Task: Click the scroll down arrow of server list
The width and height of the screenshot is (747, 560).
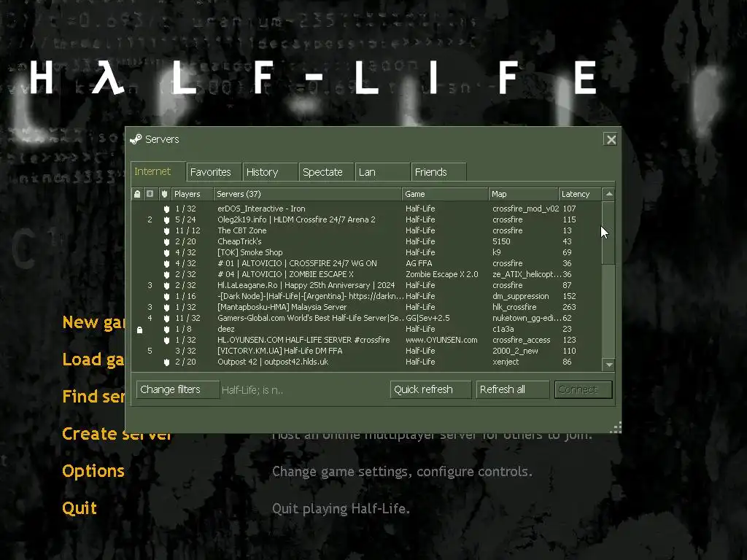Action: coord(608,365)
